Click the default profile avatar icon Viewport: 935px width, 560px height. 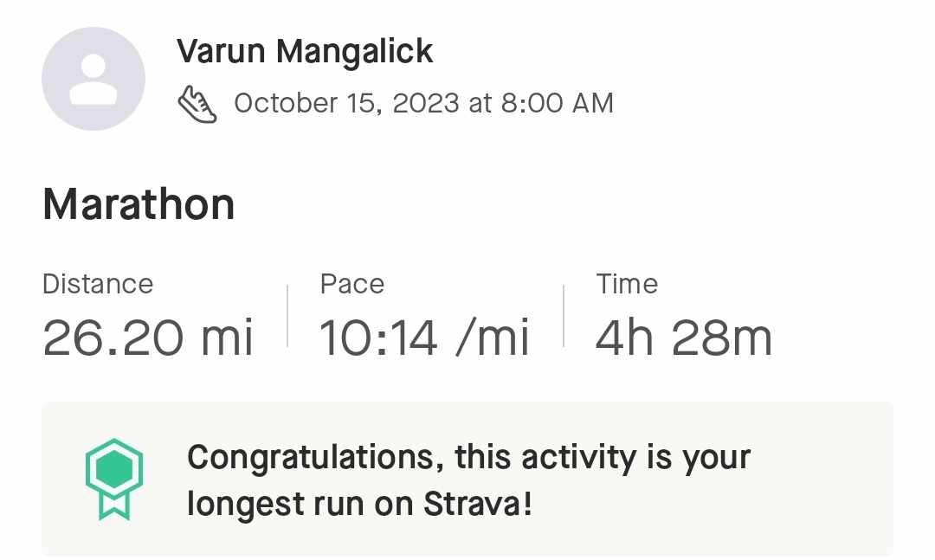93,79
